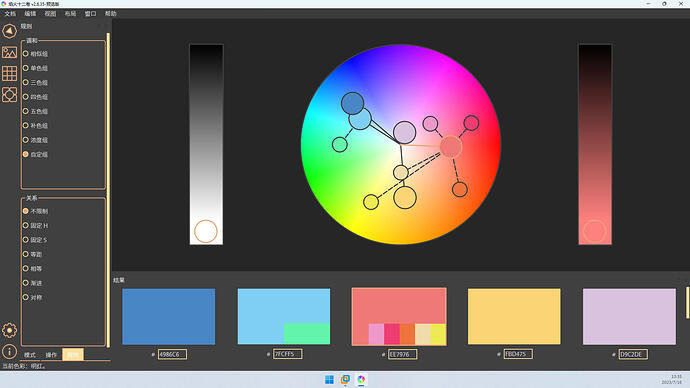Click the green node on color wheel
Viewport: 690px width, 388px height.
[x=340, y=144]
